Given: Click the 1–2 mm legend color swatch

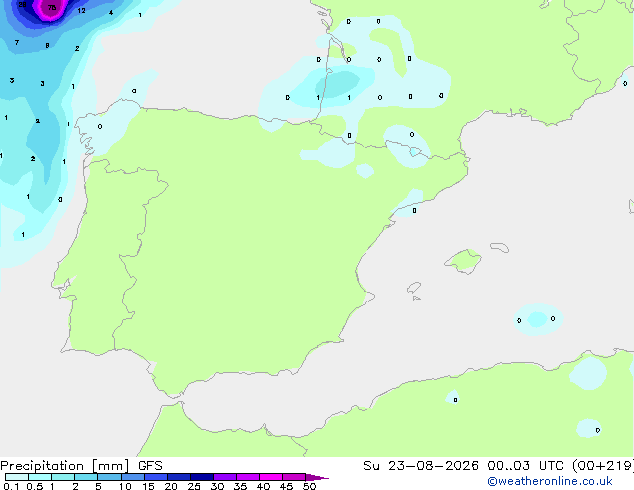Looking at the screenshot, I should [63, 477].
